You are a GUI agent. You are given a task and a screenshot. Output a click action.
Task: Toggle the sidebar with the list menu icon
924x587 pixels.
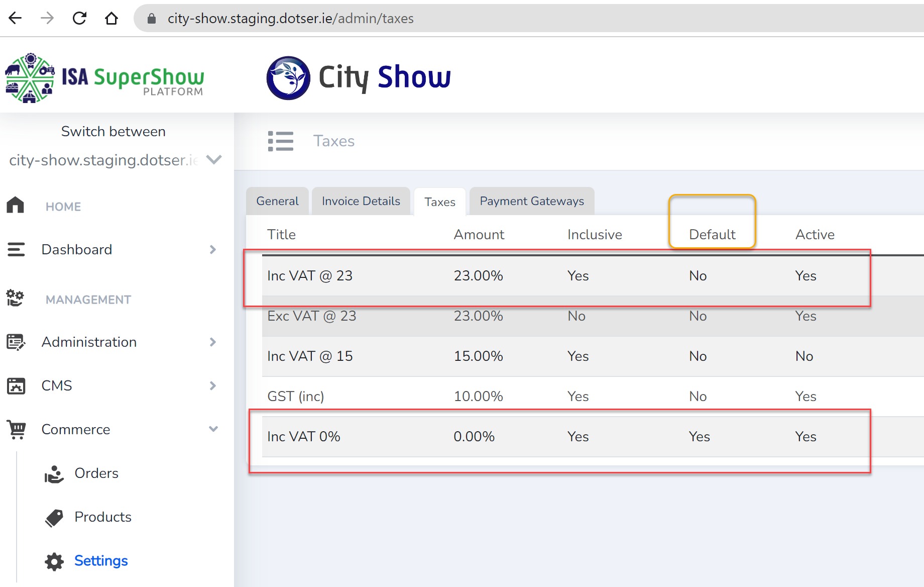pos(280,141)
